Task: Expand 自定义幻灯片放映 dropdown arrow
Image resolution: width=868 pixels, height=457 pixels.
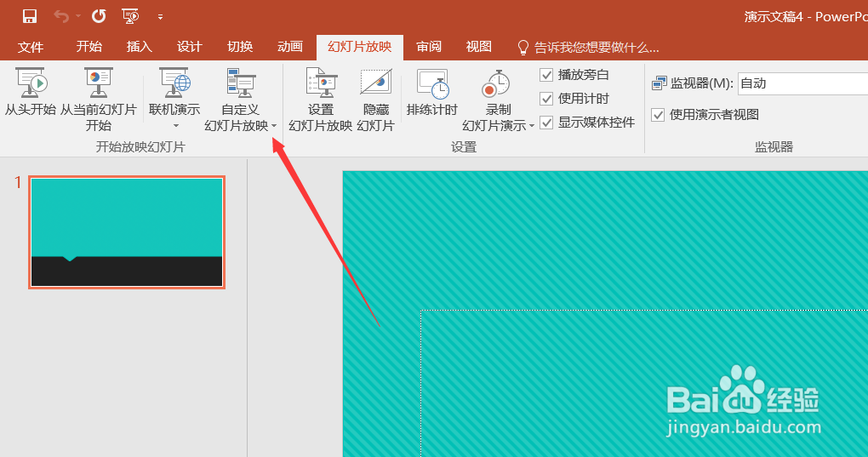Action: tap(274, 126)
